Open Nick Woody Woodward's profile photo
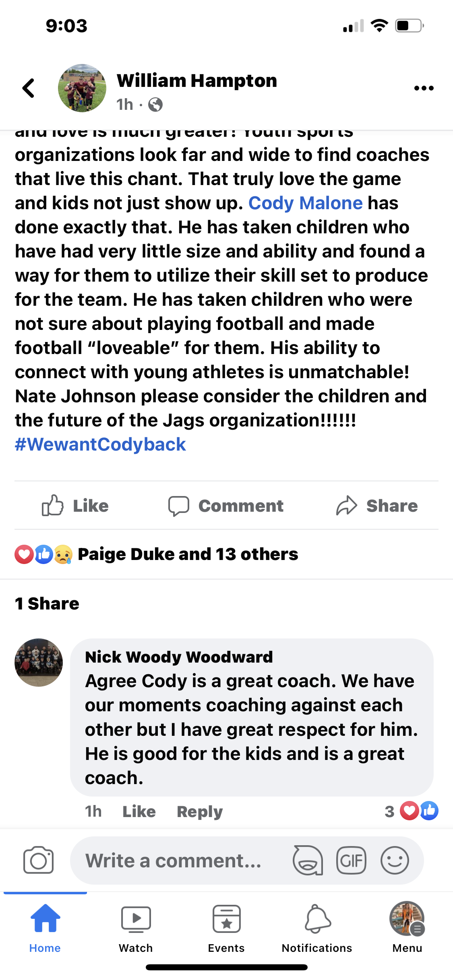Image resolution: width=453 pixels, height=980 pixels. click(x=39, y=662)
